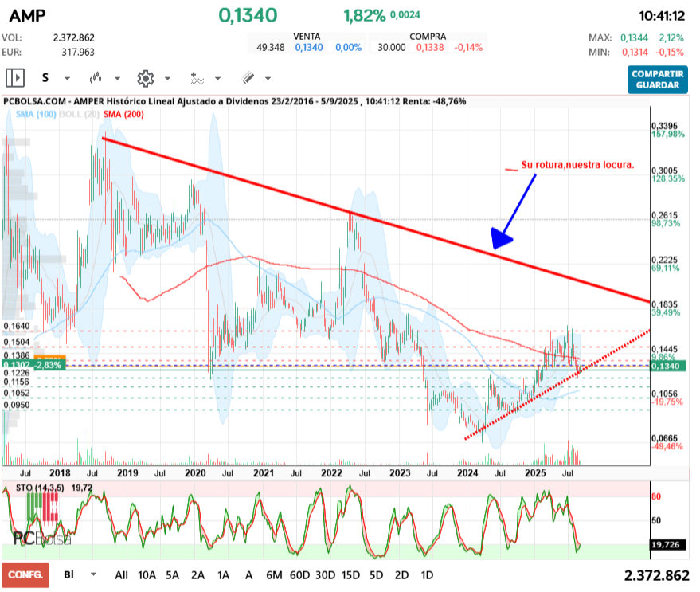Select the A time range

click(x=249, y=575)
